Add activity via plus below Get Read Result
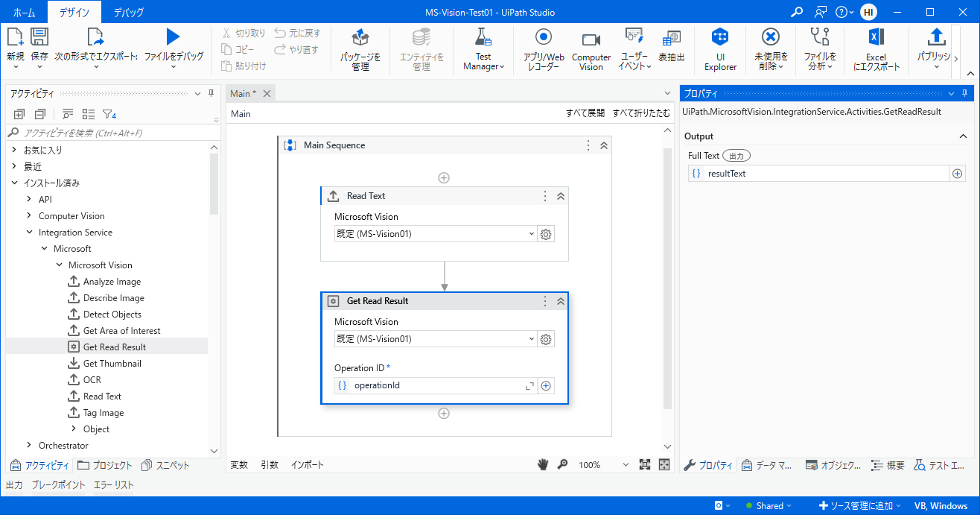Viewport: 980px width, 515px height. tap(444, 413)
